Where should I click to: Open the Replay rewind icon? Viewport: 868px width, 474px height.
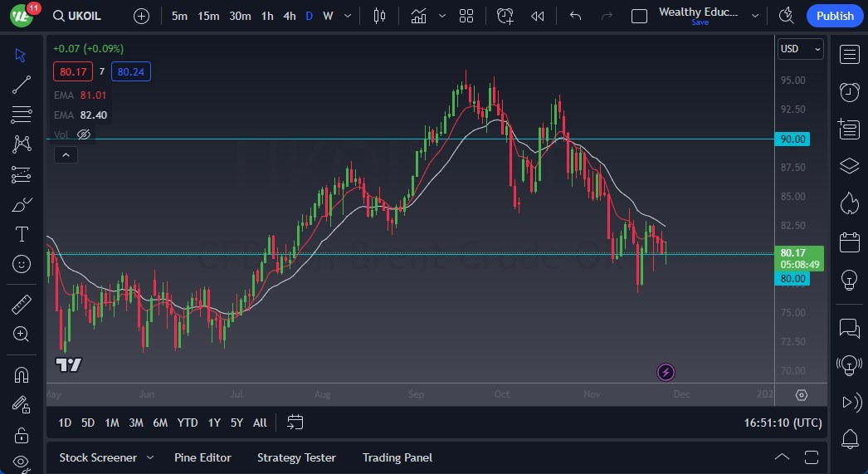pyautogui.click(x=538, y=16)
